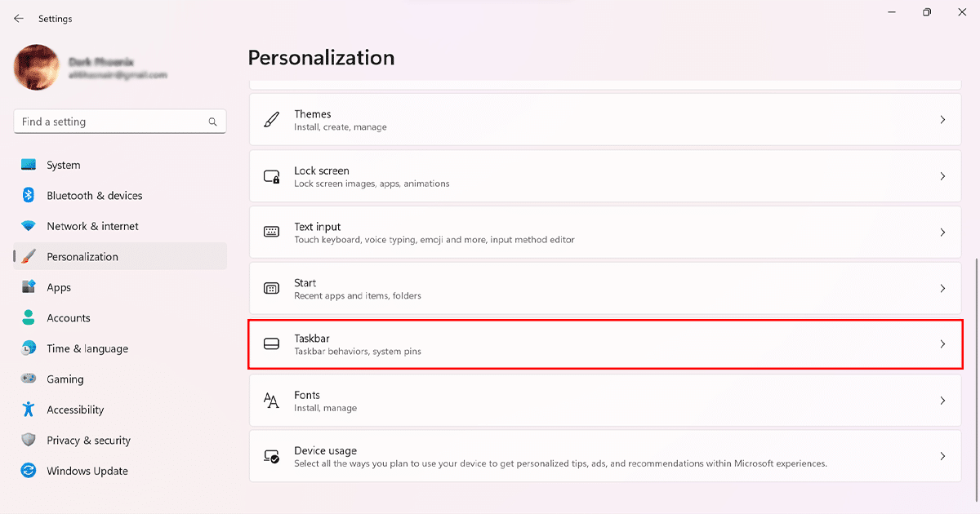Click the Accessibility figure icon
The image size is (980, 514).
(x=29, y=410)
